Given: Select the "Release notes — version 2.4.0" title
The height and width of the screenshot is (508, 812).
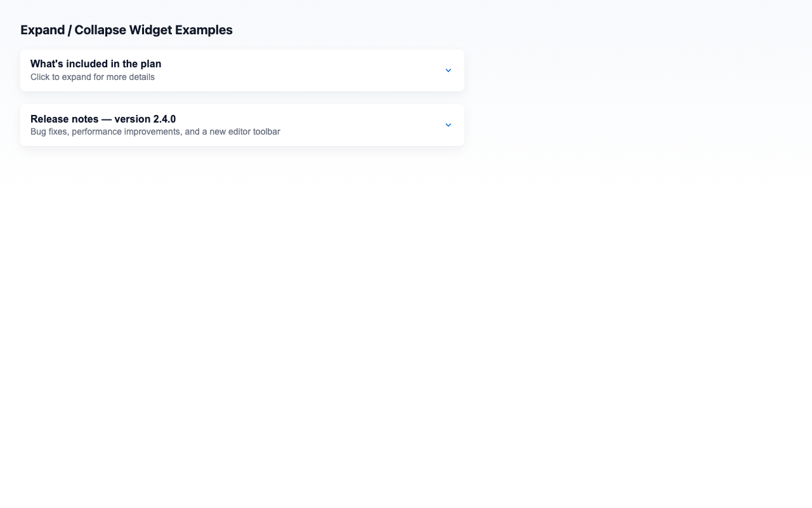Looking at the screenshot, I should click(103, 119).
